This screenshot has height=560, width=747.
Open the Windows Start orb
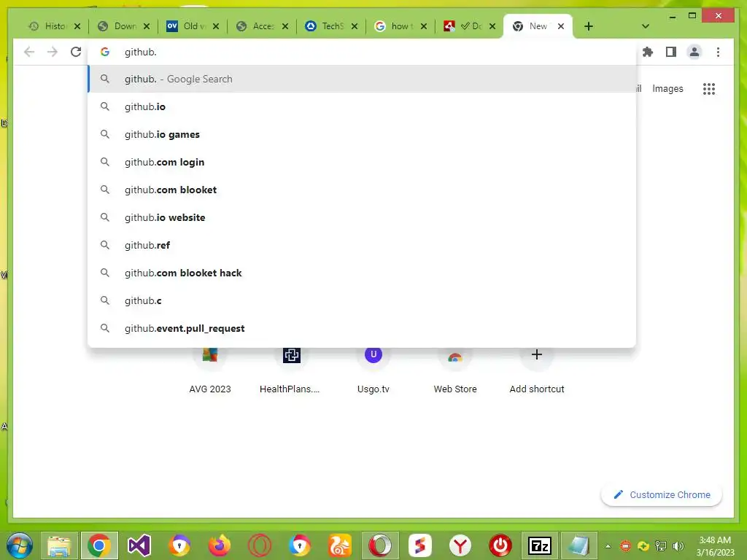20,545
